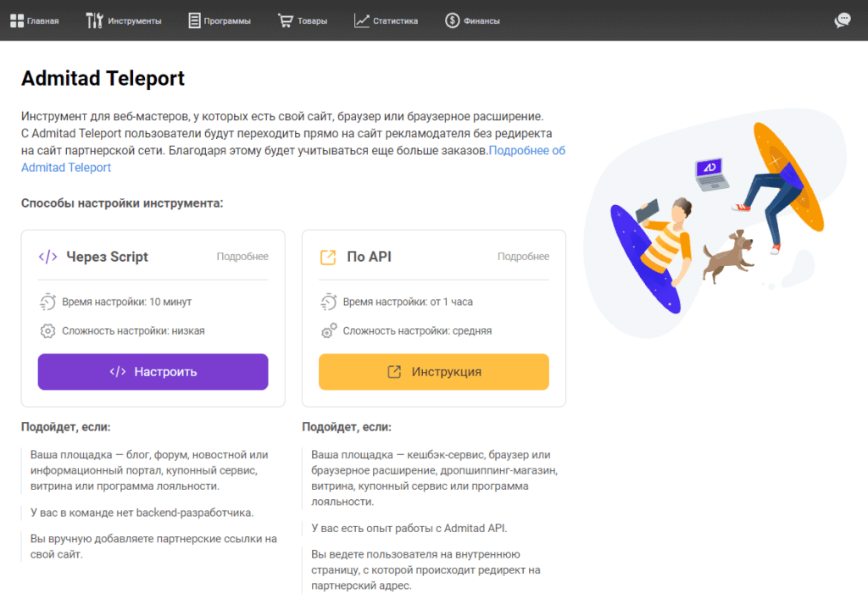Screen dimensions: 868x616
Task: Open Подробнее link in По API card
Action: click(x=523, y=257)
